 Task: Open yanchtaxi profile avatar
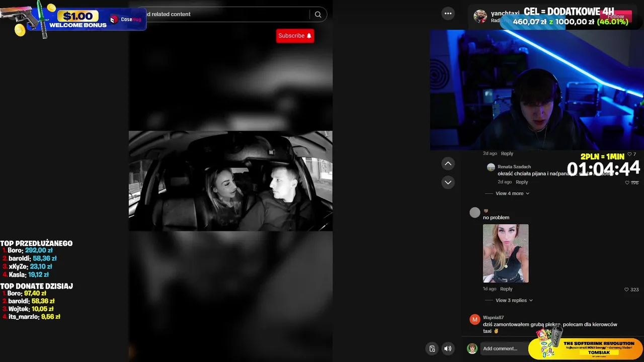click(x=480, y=16)
